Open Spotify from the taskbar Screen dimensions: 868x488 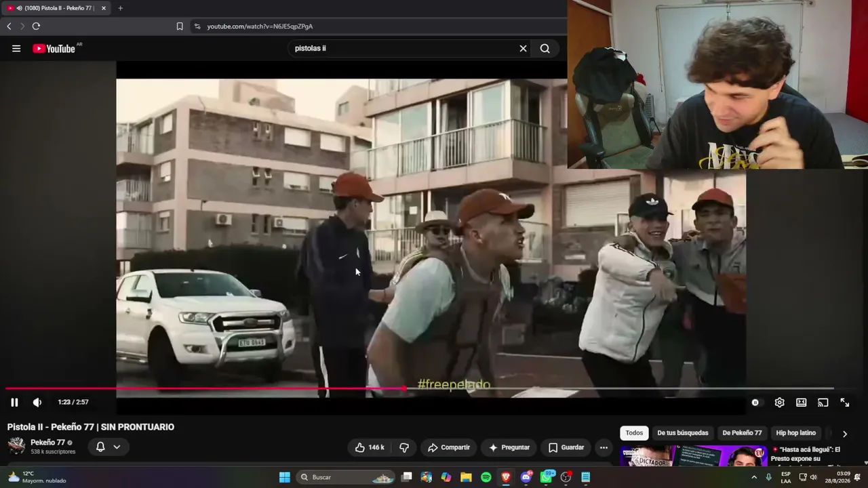pos(486,477)
